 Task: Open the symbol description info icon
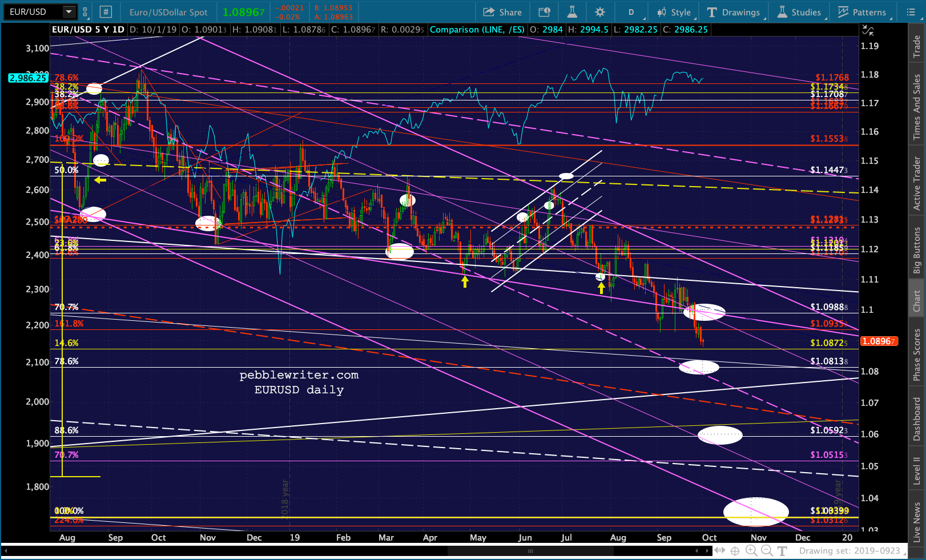(545, 12)
